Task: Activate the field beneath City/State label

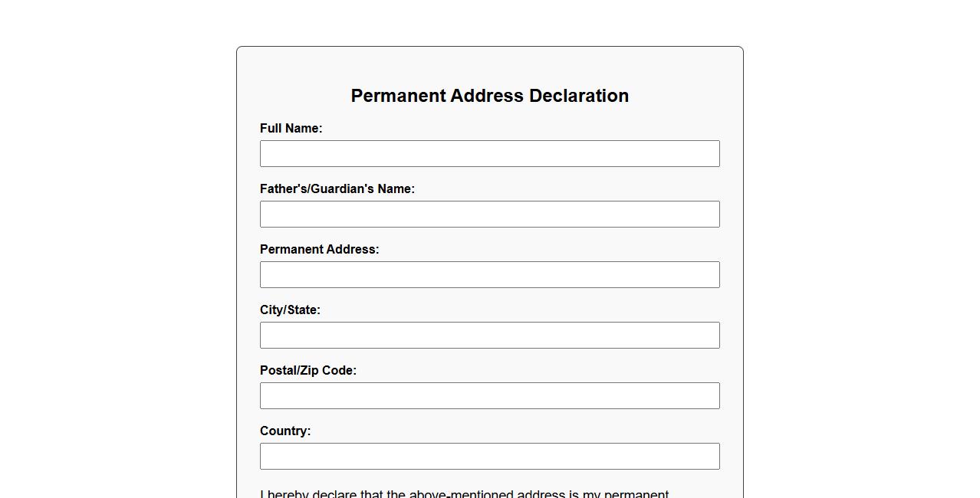Action: point(489,335)
